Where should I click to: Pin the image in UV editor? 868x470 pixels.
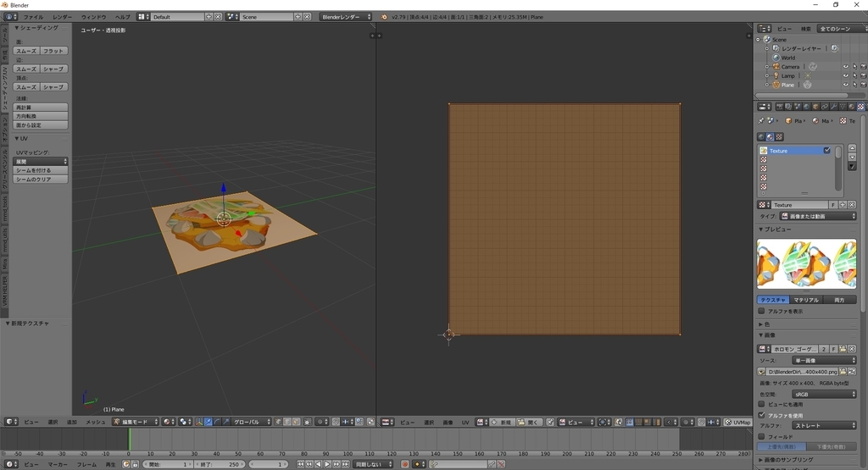549,422
